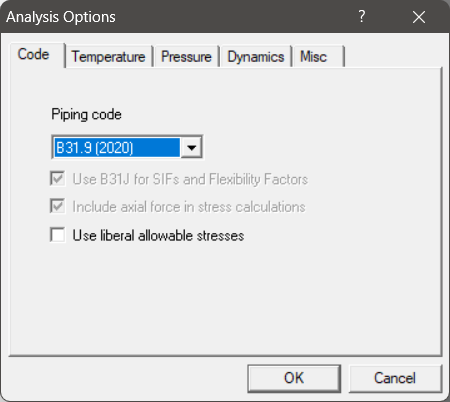Switch to the Code tab
The width and height of the screenshot is (450, 402).
coord(33,54)
